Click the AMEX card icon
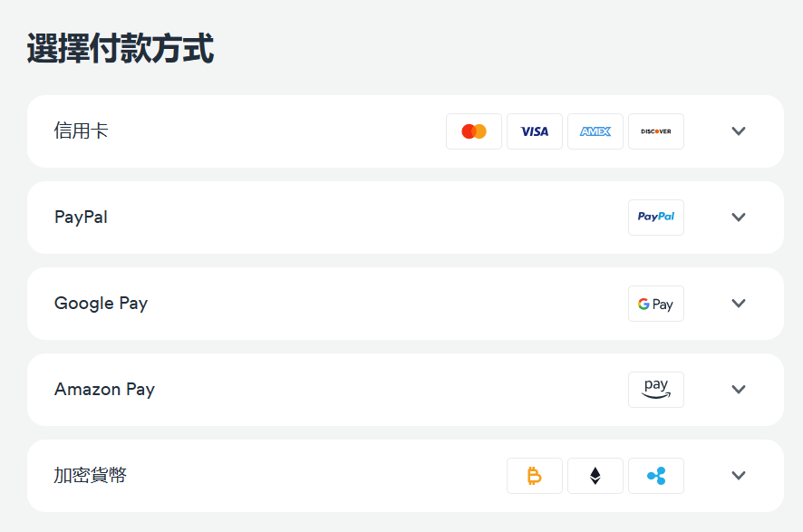Viewport: 803px width, 532px height. pos(595,131)
